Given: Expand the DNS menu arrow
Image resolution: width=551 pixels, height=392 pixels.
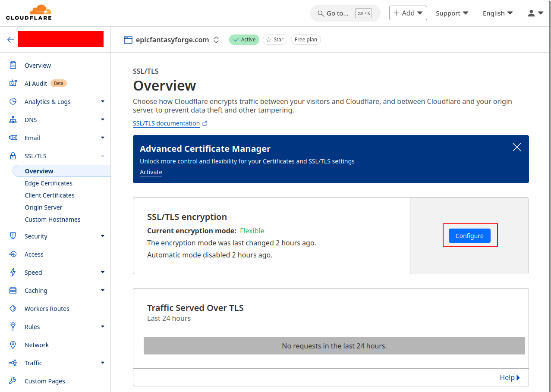Looking at the screenshot, I should click(103, 119).
